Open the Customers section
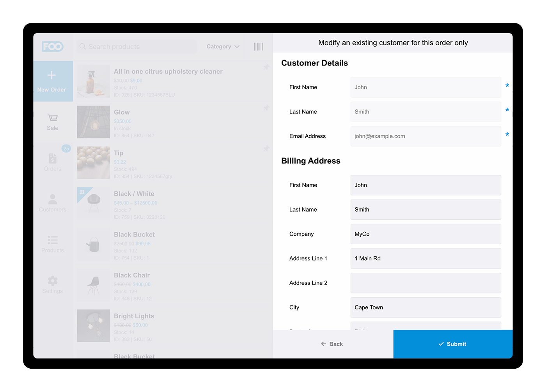 [x=53, y=203]
